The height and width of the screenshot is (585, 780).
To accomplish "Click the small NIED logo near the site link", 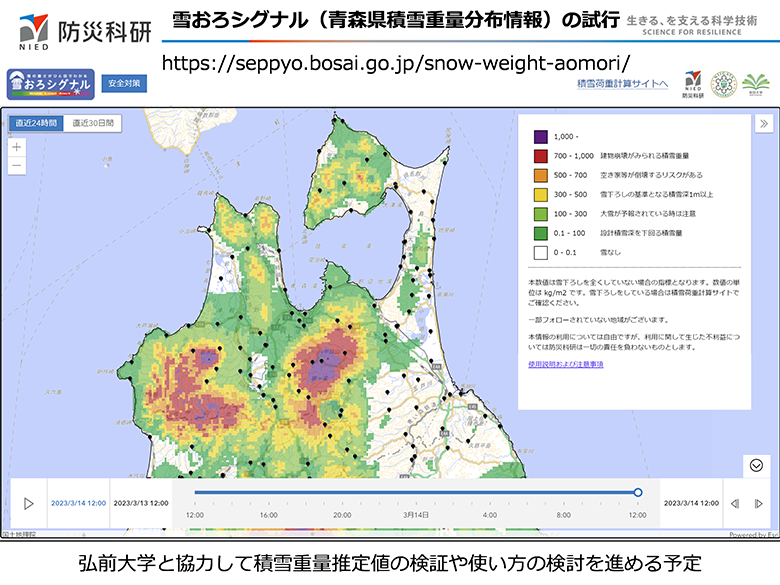I will click(x=693, y=84).
